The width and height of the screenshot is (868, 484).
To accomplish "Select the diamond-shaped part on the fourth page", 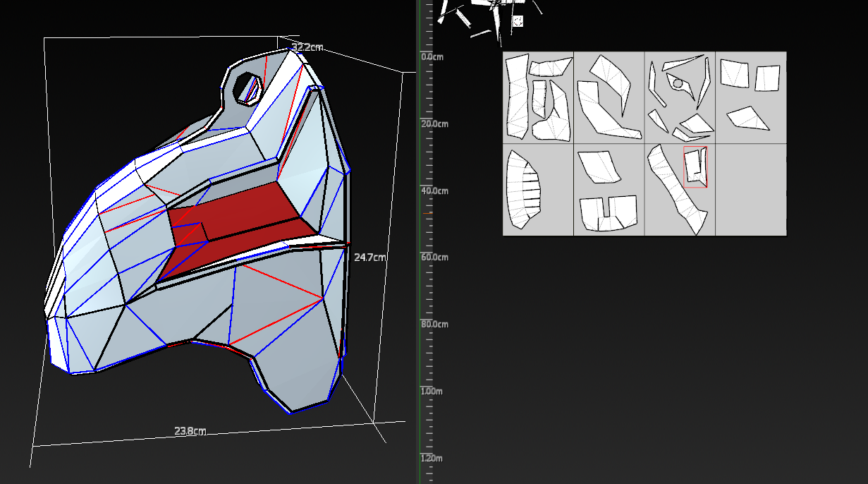I will click(x=748, y=118).
